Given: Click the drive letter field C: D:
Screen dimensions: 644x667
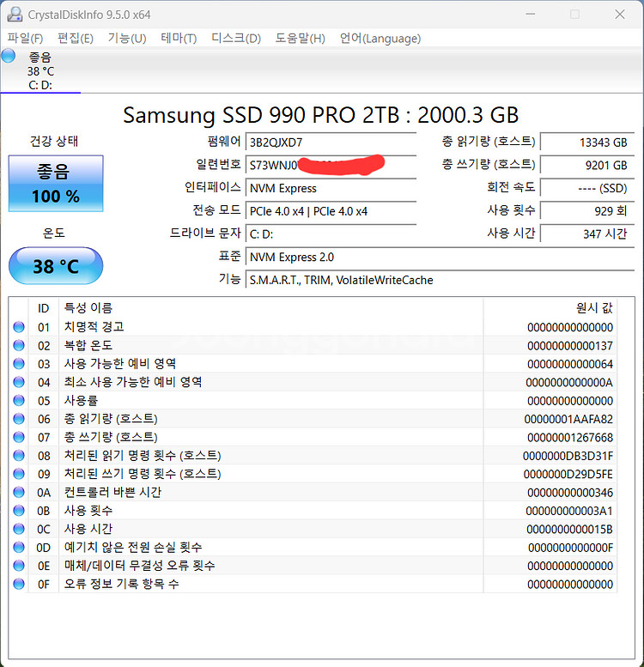Looking at the screenshot, I should pos(331,234).
